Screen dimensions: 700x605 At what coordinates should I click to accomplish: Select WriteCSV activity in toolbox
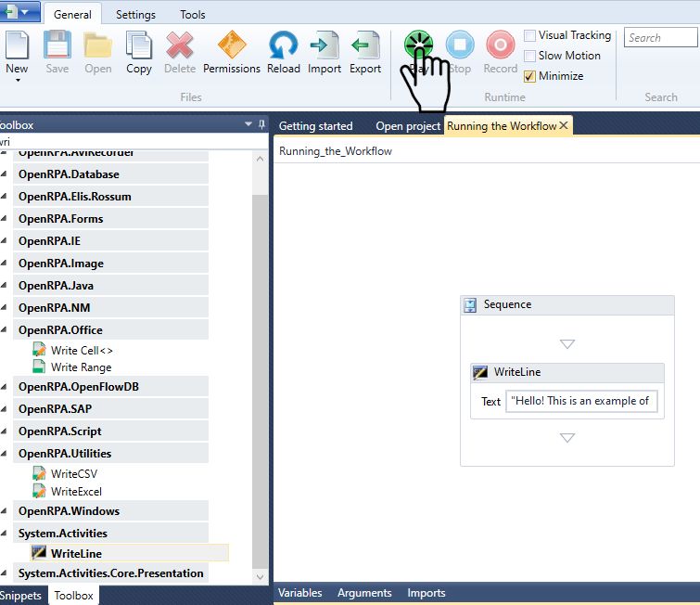click(x=74, y=474)
